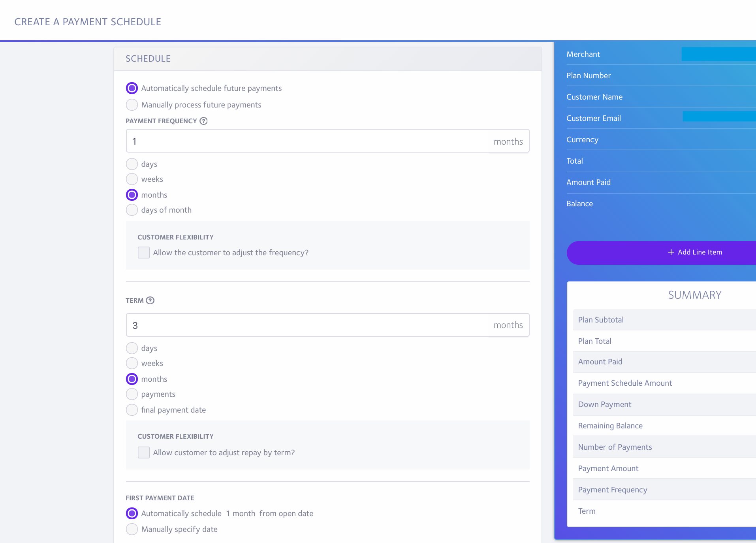Image resolution: width=756 pixels, height=543 pixels.
Task: Select Manually specify date option
Action: point(132,529)
